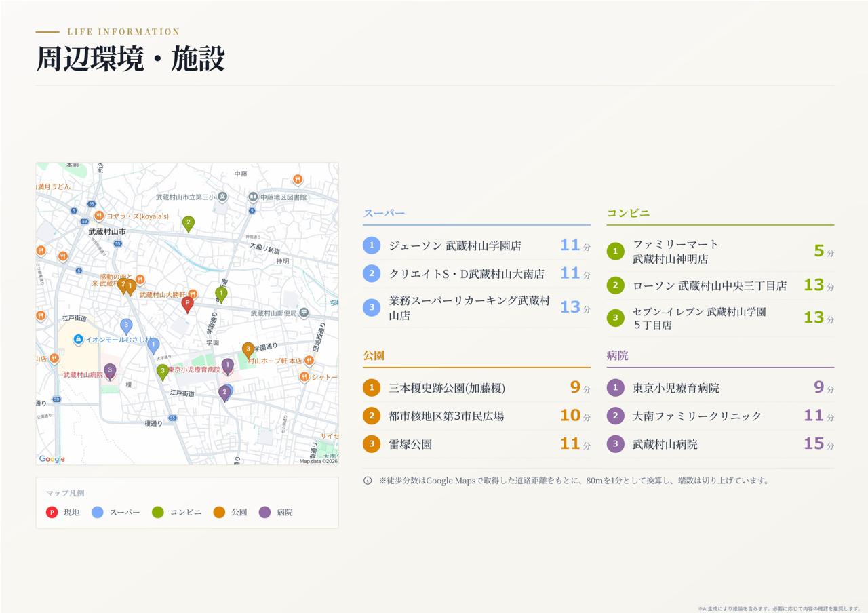Click the 武蔵村山大勝軒 restaurant icon
The height and width of the screenshot is (613, 868).
tap(193, 294)
